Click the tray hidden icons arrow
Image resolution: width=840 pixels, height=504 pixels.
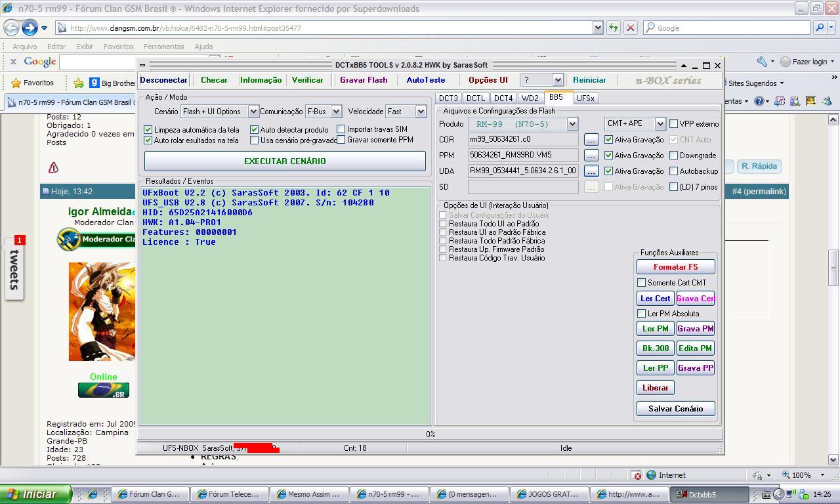coord(778,494)
